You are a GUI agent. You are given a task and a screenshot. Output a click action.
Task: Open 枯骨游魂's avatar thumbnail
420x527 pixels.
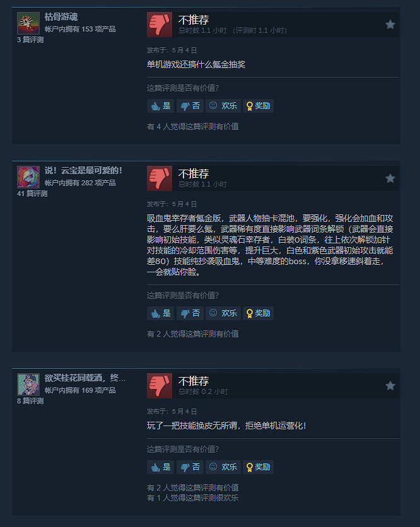[28, 23]
